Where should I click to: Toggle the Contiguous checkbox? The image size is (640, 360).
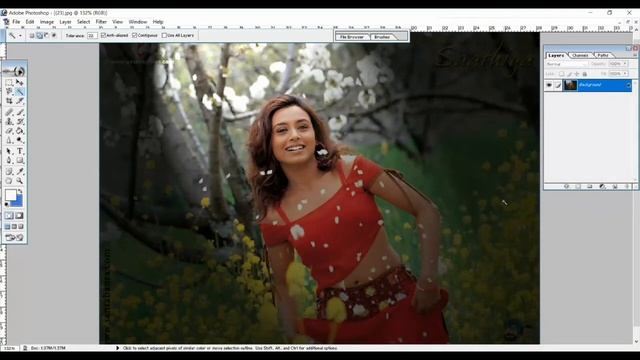[135, 36]
